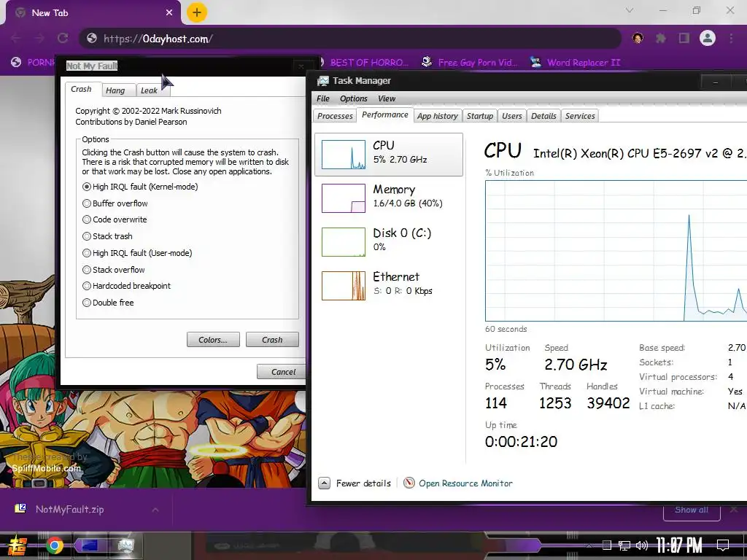Screen dimensions: 747x560
Task: Select Hardcoded breakpoint option
Action: pyautogui.click(x=126, y=286)
